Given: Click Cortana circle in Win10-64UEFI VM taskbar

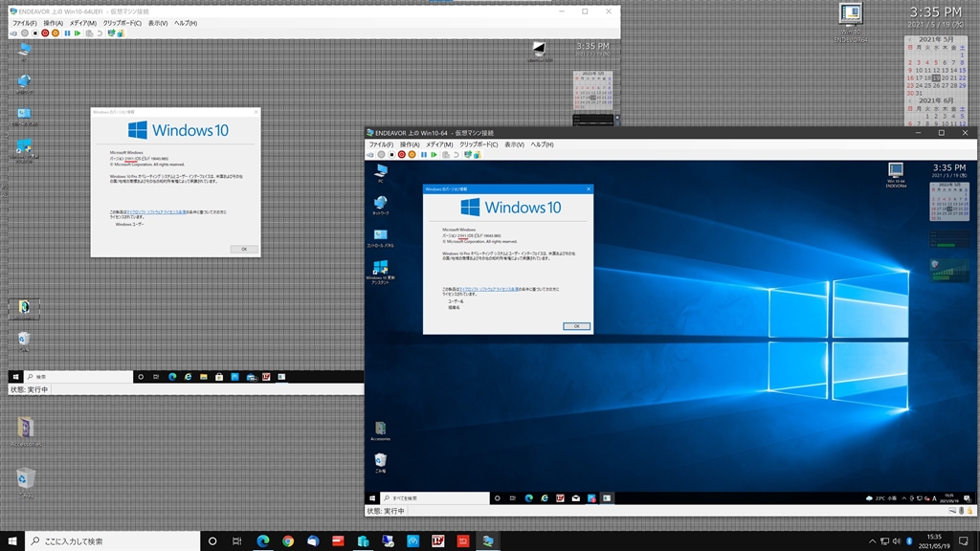Looking at the screenshot, I should coord(141,377).
